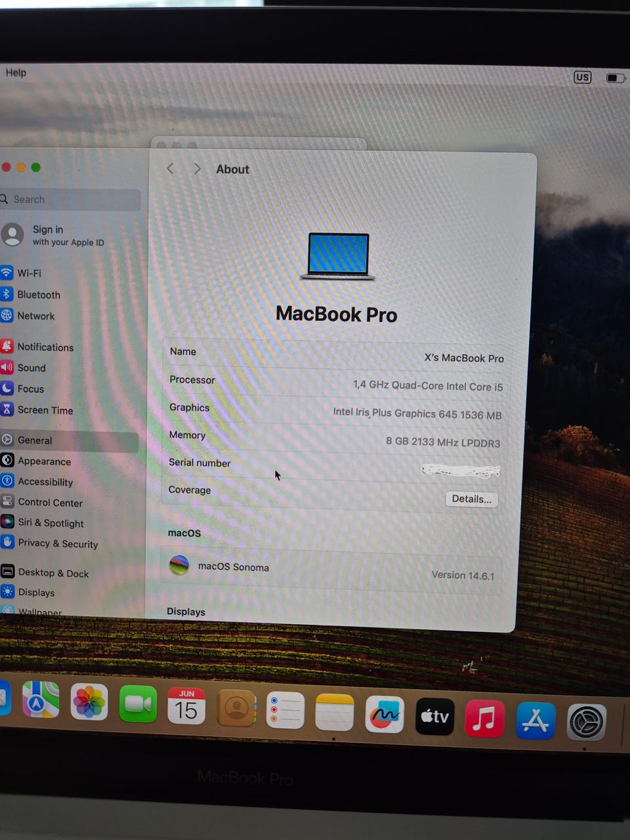Click the sidebar Search field
The image size is (630, 840).
point(70,199)
